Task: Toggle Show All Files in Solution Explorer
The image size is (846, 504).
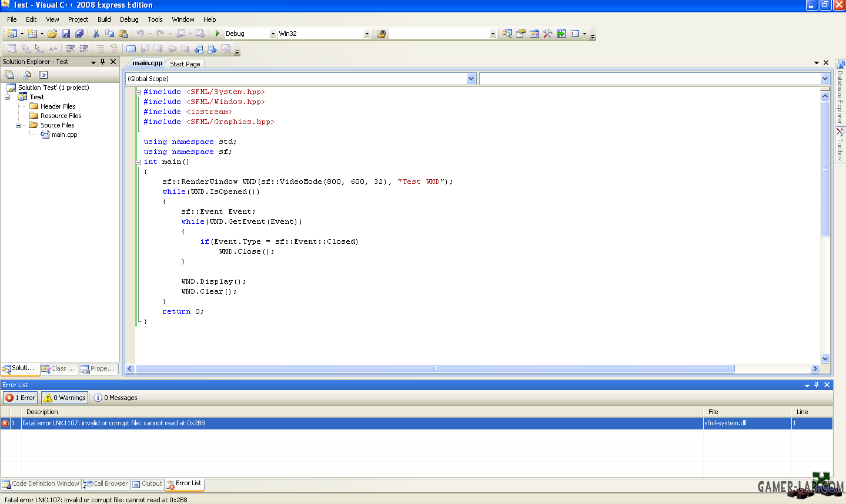Action: [26, 75]
